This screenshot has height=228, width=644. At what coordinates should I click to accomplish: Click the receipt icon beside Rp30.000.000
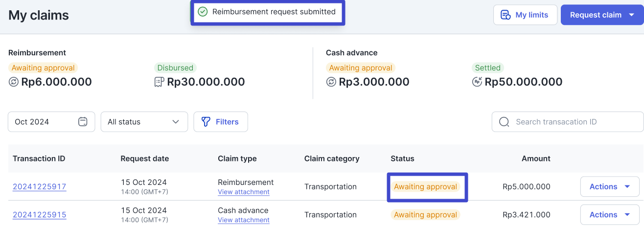[x=159, y=82]
